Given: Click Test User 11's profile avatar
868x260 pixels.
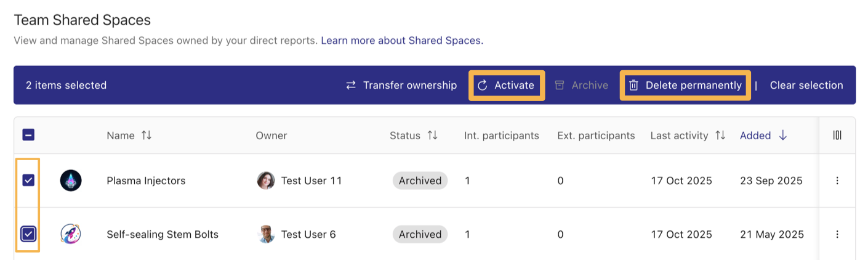Looking at the screenshot, I should (265, 181).
